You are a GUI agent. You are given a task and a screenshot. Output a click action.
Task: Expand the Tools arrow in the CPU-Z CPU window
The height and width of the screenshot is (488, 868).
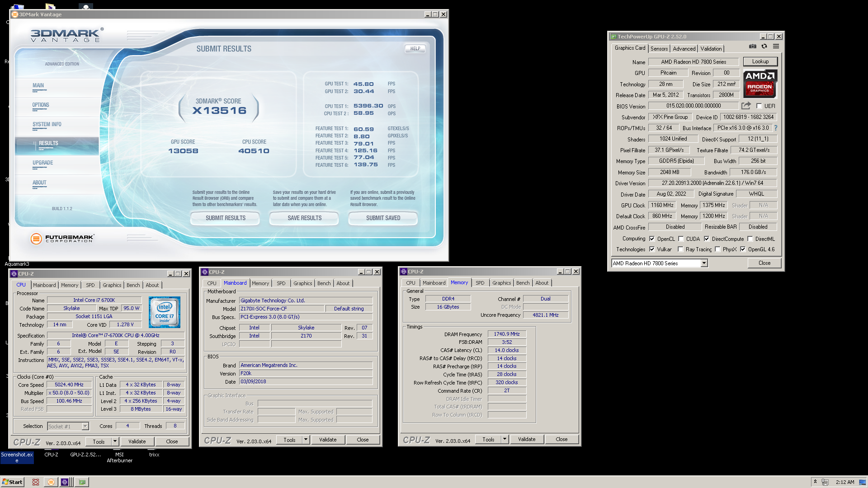[x=115, y=441]
